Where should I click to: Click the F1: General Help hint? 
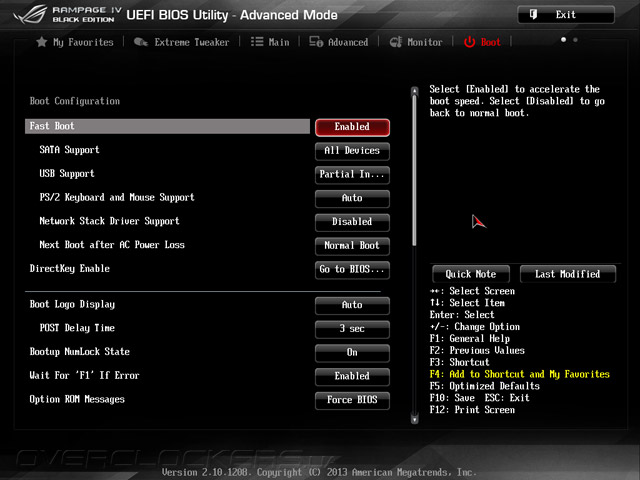(x=469, y=338)
